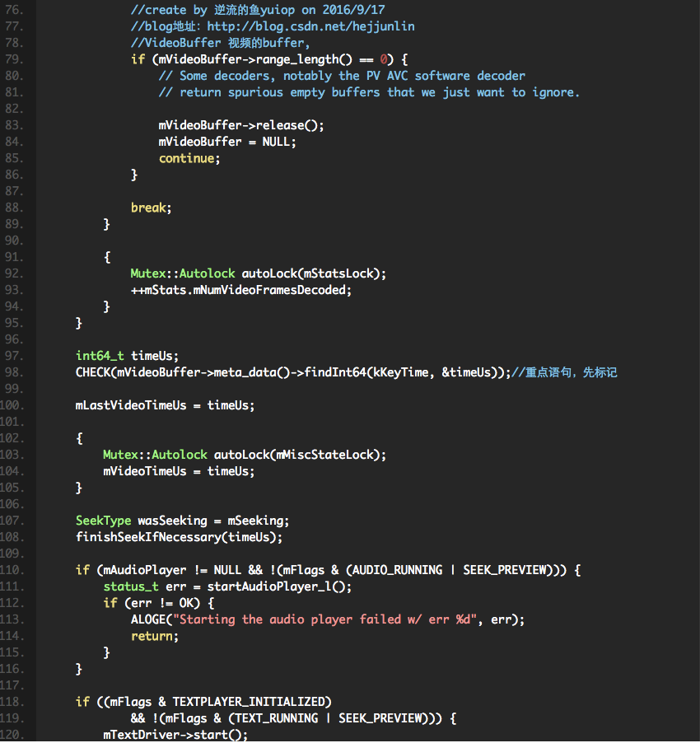Click the 'Some decoders' comment on line 80

pos(342,76)
